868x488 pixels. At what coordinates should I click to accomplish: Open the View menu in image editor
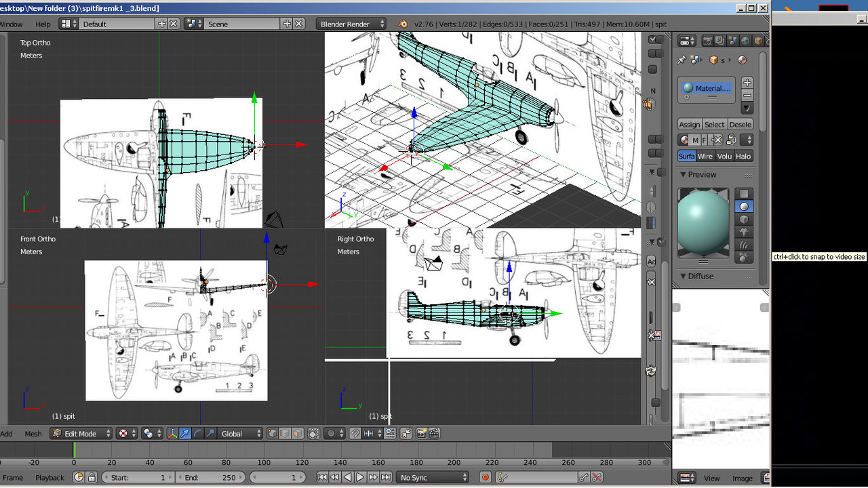pyautogui.click(x=711, y=478)
